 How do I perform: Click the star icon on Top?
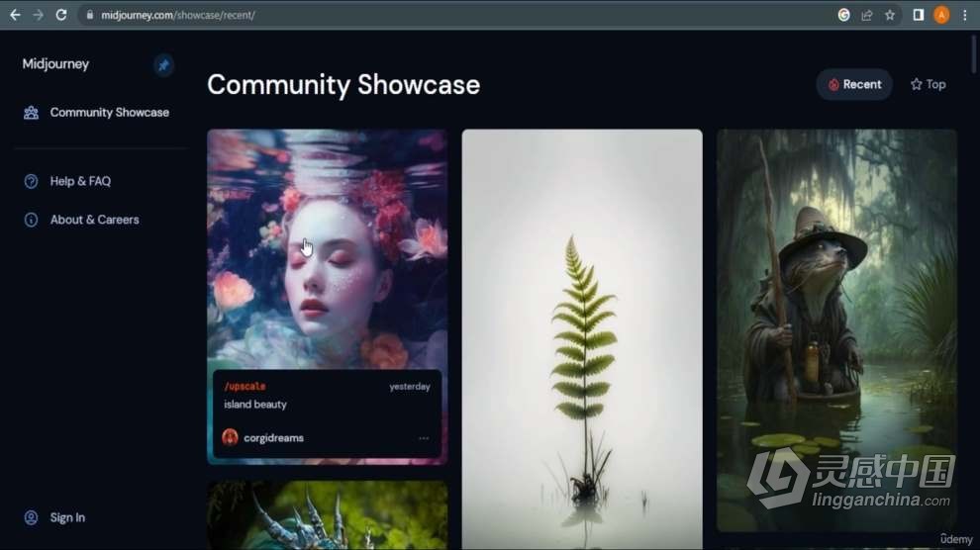pyautogui.click(x=917, y=84)
